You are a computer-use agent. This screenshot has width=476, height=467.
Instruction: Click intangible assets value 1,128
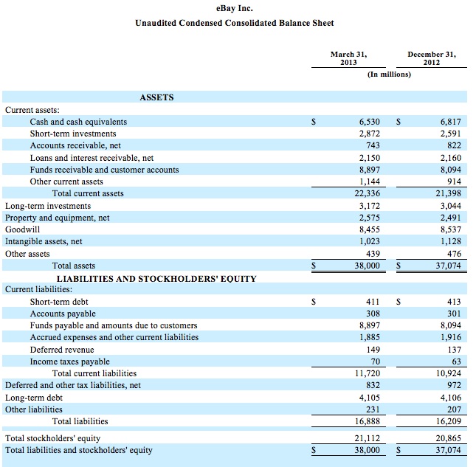pos(451,241)
